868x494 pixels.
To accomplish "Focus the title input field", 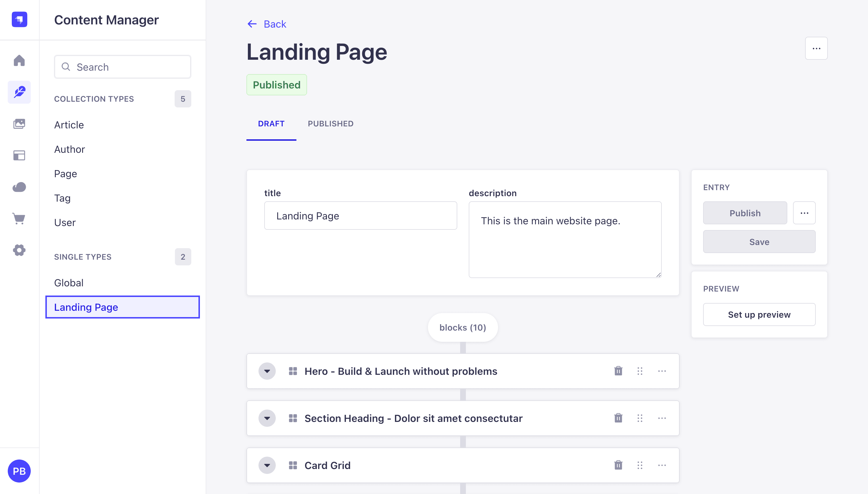I will click(x=360, y=216).
